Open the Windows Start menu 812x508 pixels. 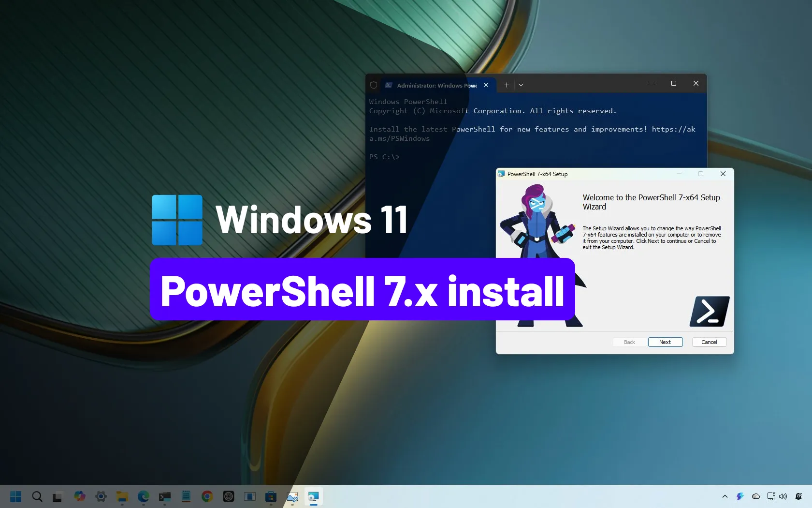click(15, 496)
